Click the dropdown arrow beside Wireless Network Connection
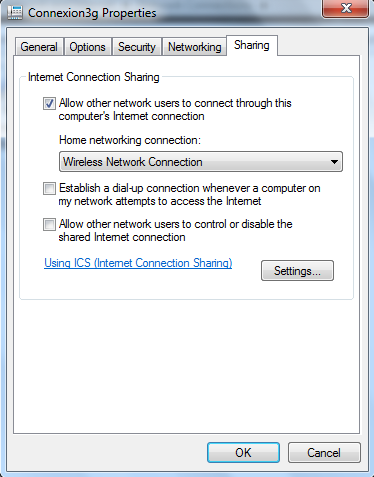This screenshot has height=477, width=374. 334,162
